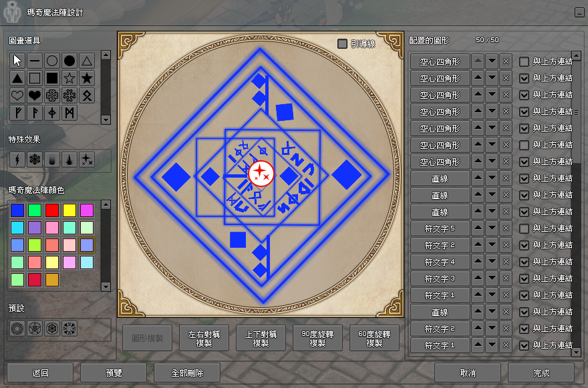This screenshot has height=388, width=588.
Task: Select the filled square shape tool
Action: [x=52, y=78]
